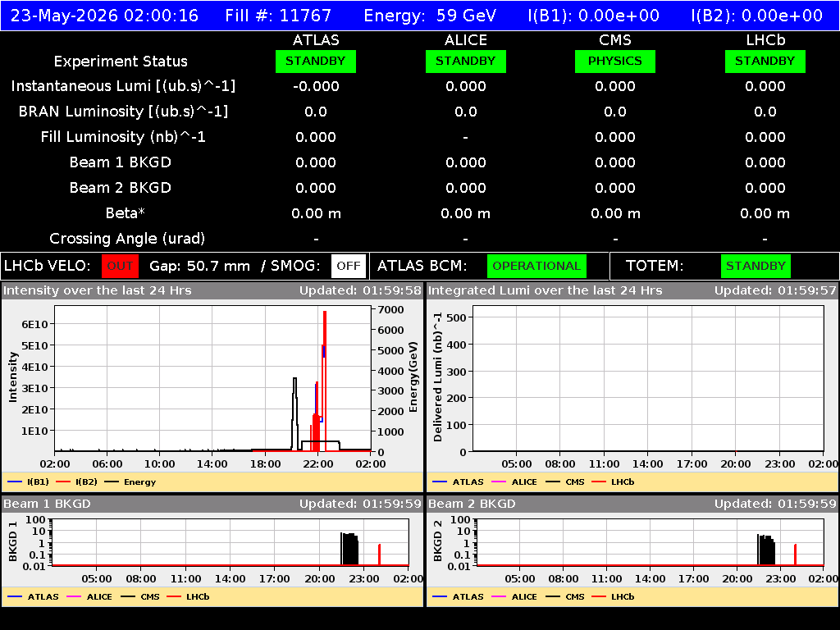Click the Beta* row label
The image size is (840, 630).
(126, 213)
